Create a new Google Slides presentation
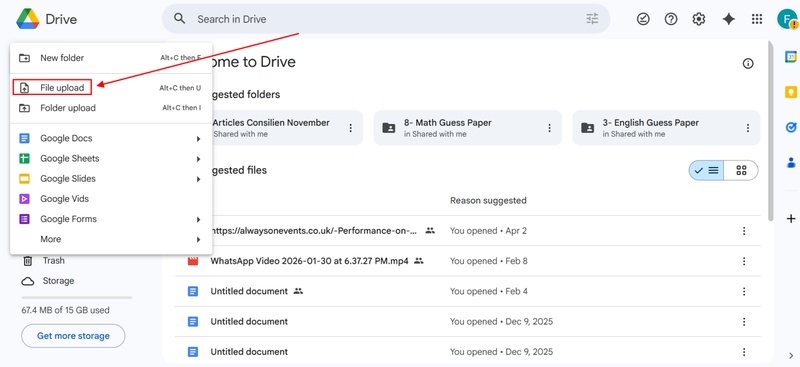 coord(111,179)
